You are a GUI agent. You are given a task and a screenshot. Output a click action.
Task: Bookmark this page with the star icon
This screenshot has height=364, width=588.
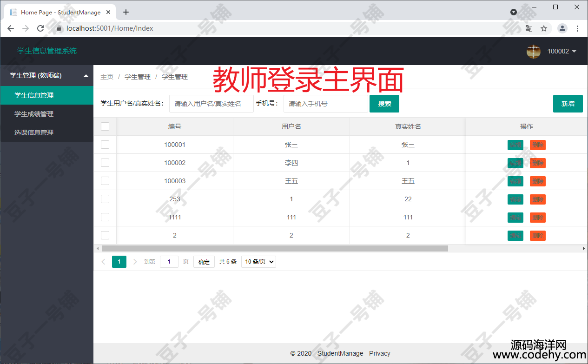click(x=544, y=28)
